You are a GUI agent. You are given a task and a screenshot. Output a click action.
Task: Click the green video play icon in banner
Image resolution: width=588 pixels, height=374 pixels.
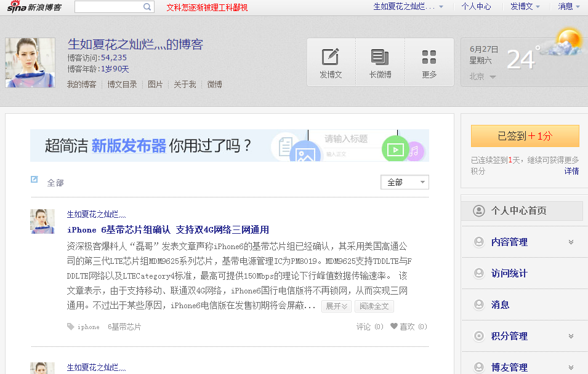[395, 149]
